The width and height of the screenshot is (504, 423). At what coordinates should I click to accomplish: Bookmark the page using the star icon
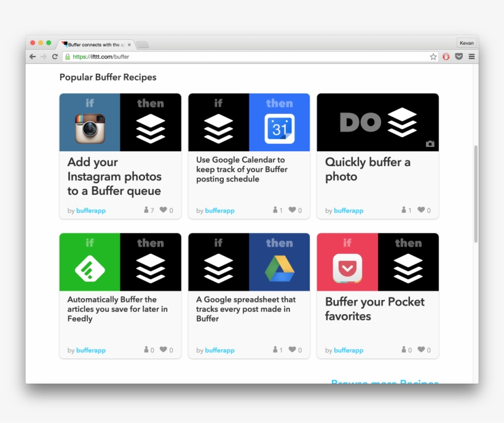coord(432,56)
